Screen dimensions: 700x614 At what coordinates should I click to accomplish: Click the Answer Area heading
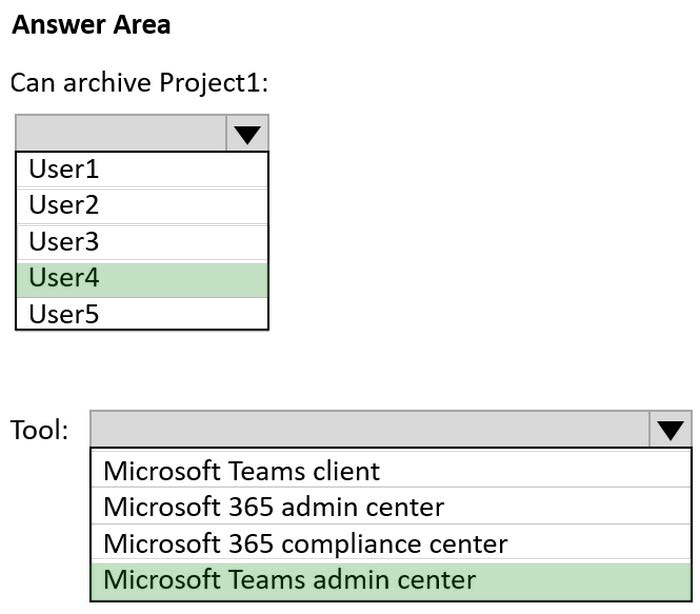coord(91,25)
